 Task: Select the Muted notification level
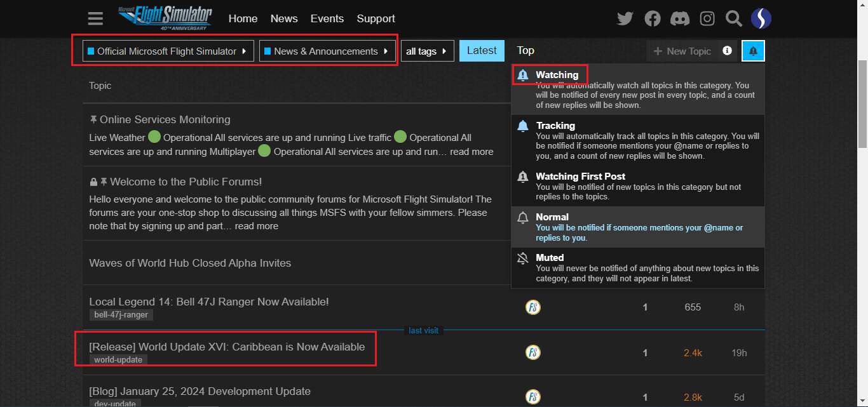(x=638, y=267)
